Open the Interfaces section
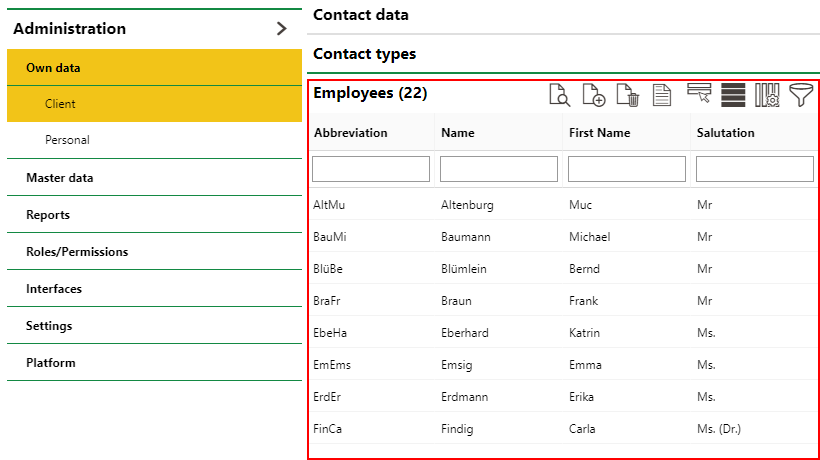The width and height of the screenshot is (820, 460). pyautogui.click(x=154, y=289)
